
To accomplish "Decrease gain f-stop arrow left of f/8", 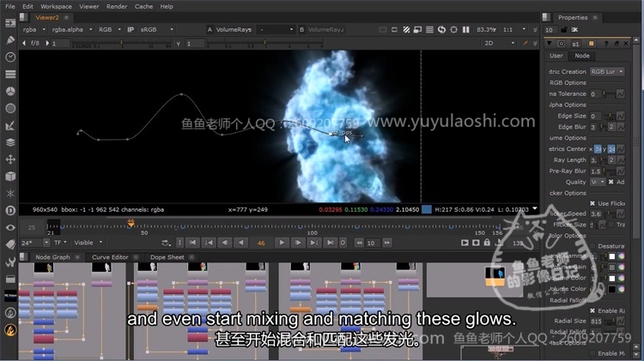I will tap(24, 43).
